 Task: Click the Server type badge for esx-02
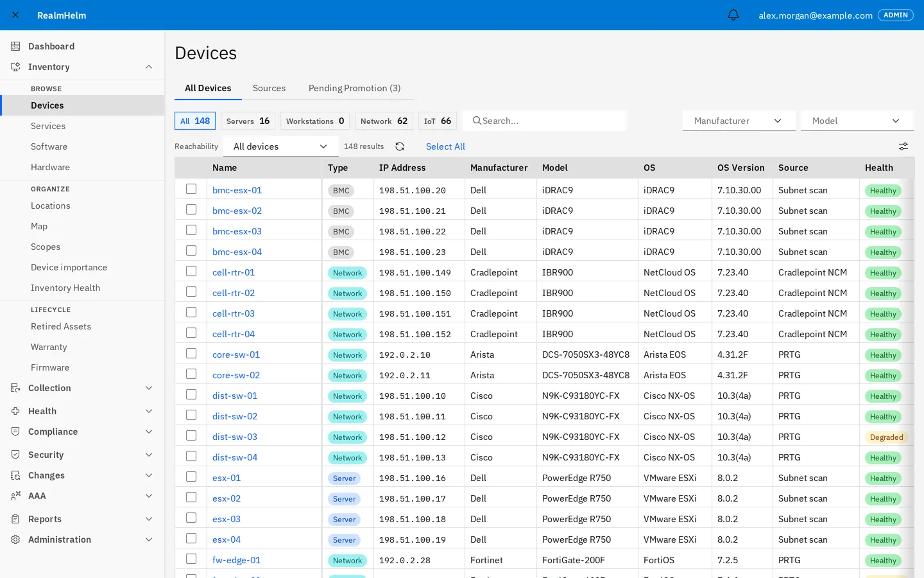tap(344, 499)
